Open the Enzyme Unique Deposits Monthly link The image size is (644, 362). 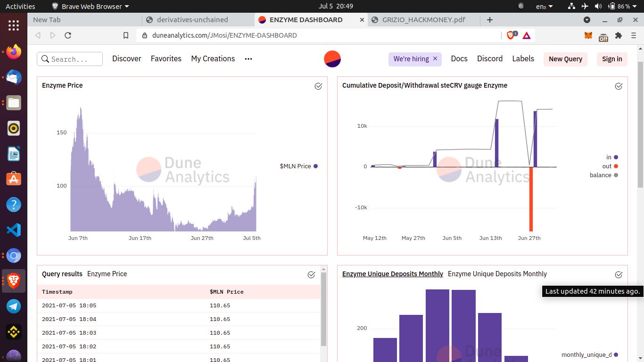(393, 274)
